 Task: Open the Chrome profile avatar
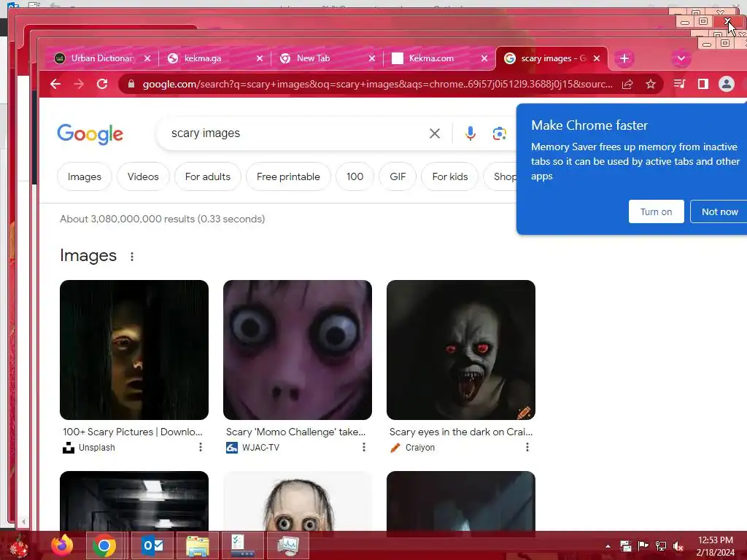726,85
